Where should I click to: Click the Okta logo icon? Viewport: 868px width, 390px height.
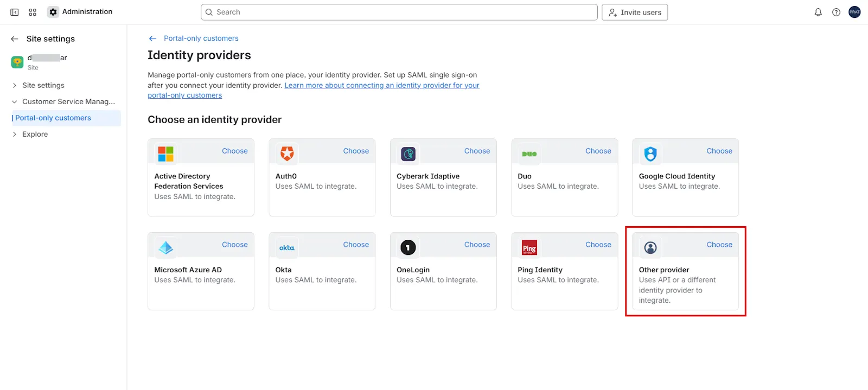[x=287, y=248]
